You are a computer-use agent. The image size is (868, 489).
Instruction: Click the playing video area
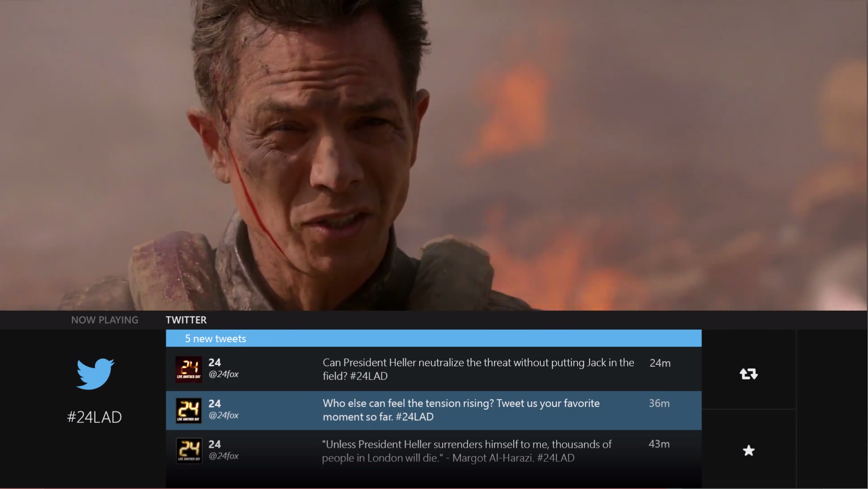pyautogui.click(x=434, y=155)
